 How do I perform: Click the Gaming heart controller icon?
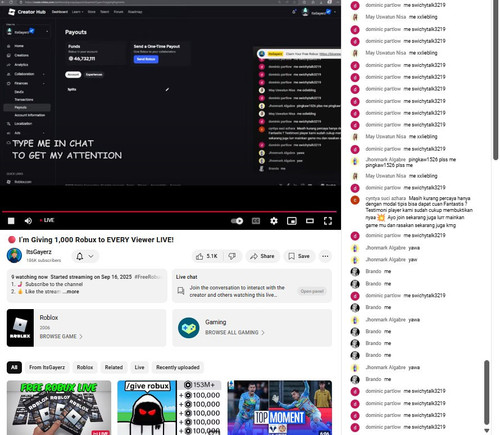click(188, 328)
